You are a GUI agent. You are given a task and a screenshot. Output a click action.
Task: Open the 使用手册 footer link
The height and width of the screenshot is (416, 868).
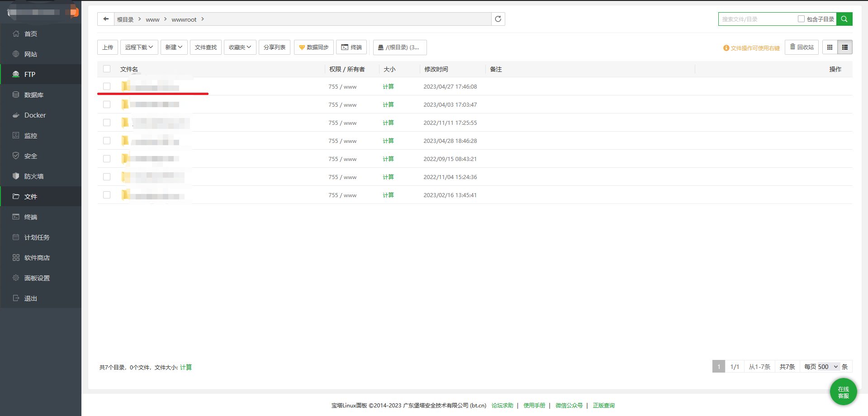pyautogui.click(x=534, y=406)
